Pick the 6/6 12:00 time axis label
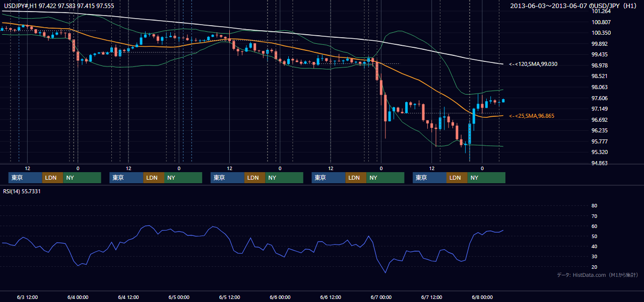This screenshot has width=644, height=302. point(331,297)
